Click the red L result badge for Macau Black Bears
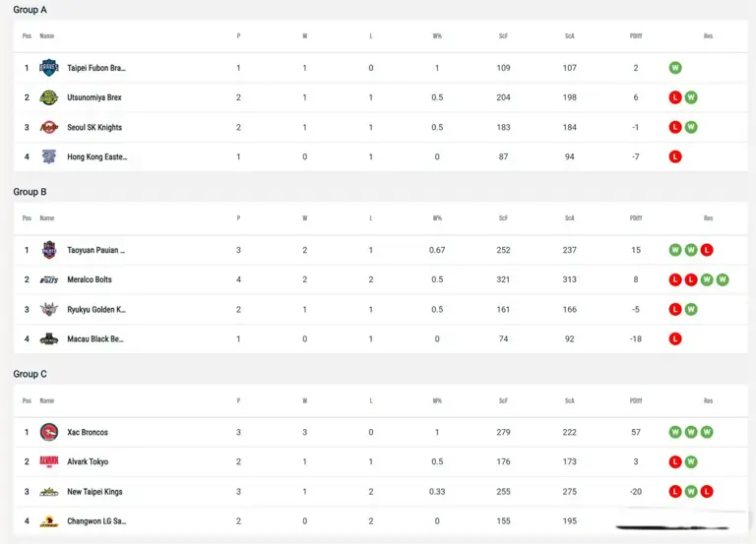Screen dimensions: 756x544 pos(675,338)
